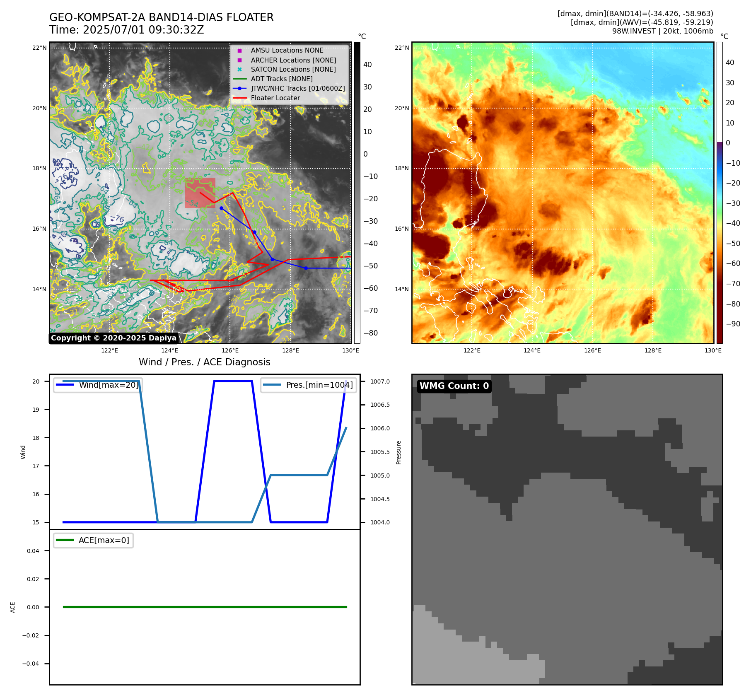Click the Wind / Pres. / ACE Diagnosis title
The height and width of the screenshot is (700, 751).
click(205, 362)
